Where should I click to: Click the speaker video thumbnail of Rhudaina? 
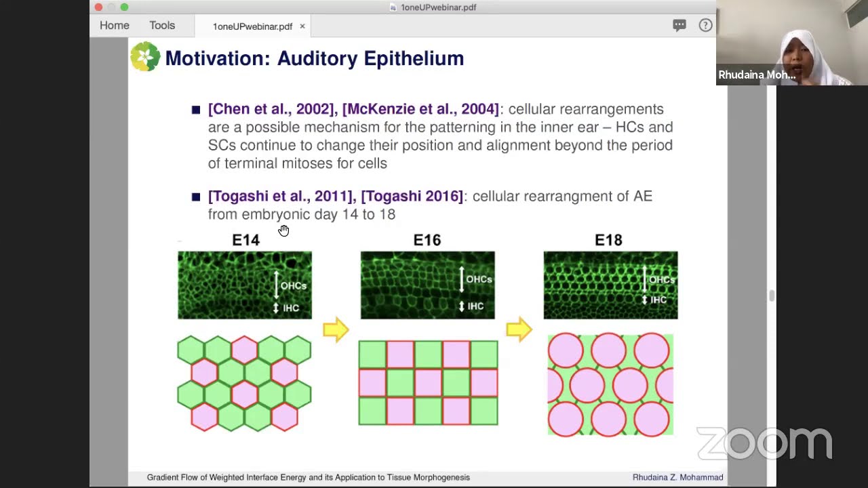coord(792,42)
